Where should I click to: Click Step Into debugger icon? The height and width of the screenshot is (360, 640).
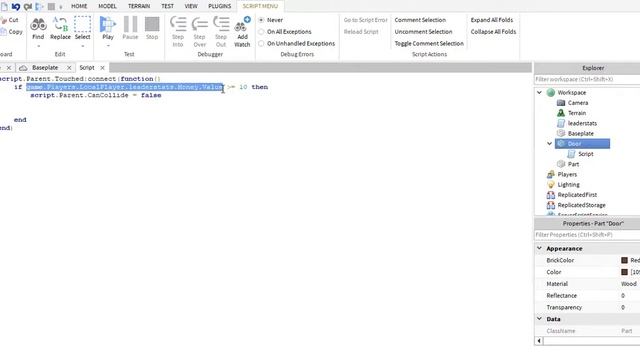(x=178, y=24)
